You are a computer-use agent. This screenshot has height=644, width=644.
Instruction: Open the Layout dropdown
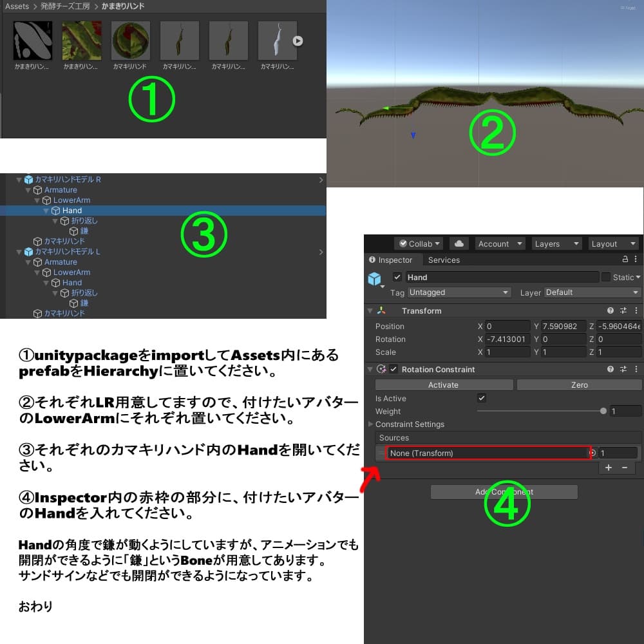[x=614, y=244]
